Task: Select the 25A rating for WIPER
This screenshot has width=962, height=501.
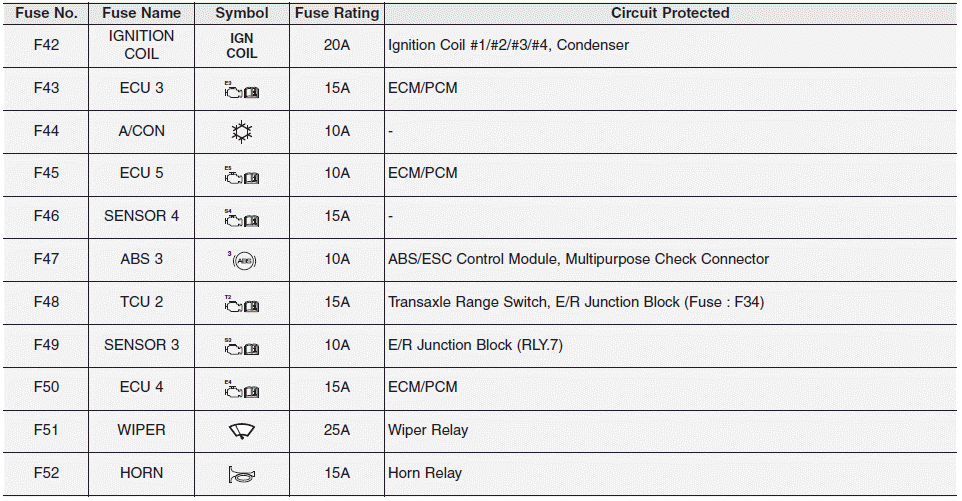Action: coord(337,430)
